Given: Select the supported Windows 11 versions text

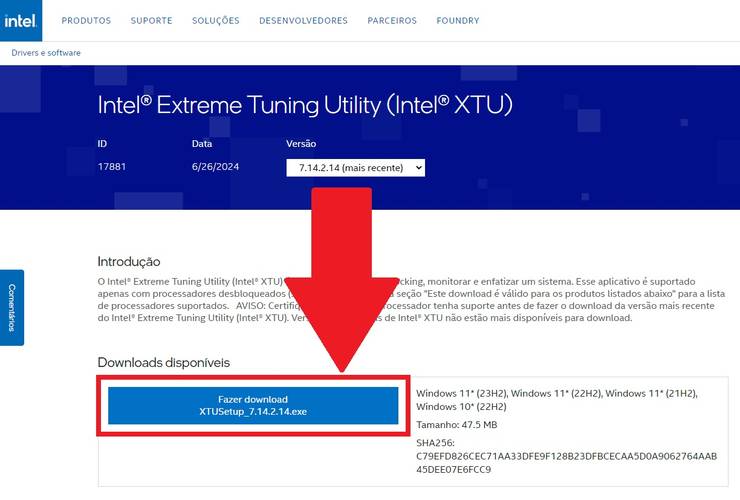Looking at the screenshot, I should (557, 400).
